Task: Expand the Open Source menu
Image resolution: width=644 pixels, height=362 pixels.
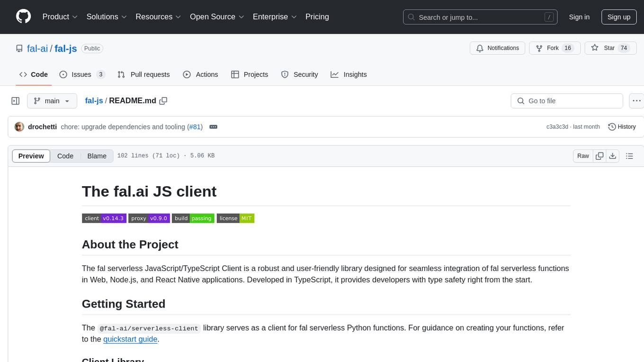Action: click(x=217, y=17)
